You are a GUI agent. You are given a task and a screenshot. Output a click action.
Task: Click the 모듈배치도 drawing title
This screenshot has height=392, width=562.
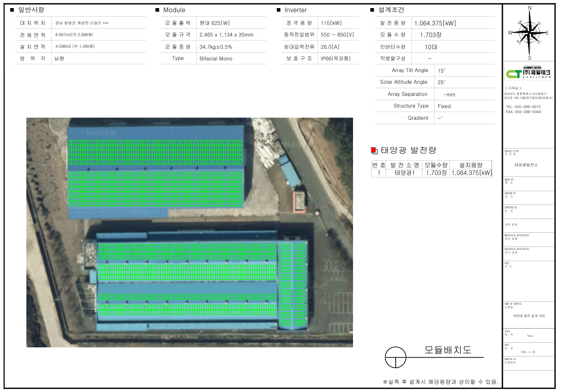447,350
